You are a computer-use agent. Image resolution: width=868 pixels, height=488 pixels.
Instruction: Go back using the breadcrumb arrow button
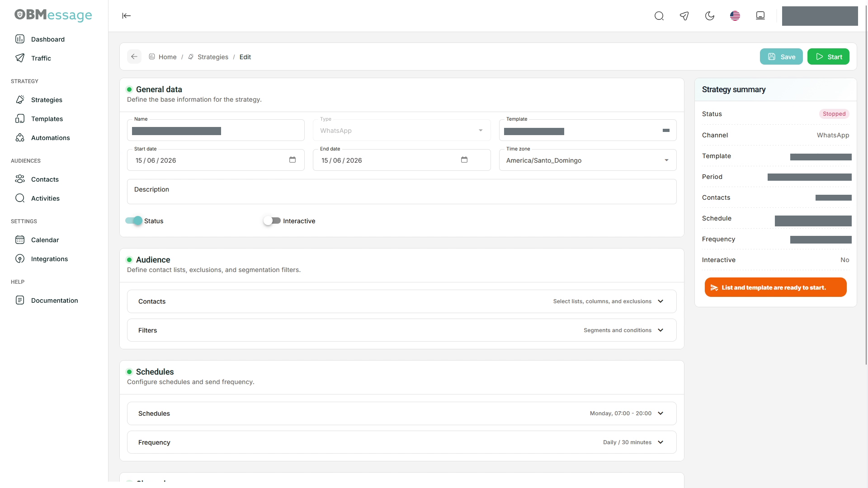(134, 56)
